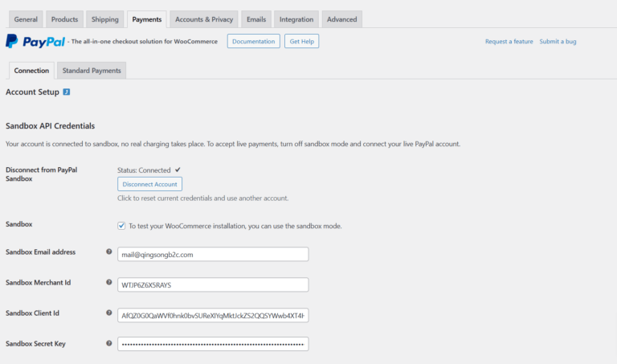The image size is (617, 364).
Task: Click help icon beside Sandbox Email address
Action: (x=109, y=252)
